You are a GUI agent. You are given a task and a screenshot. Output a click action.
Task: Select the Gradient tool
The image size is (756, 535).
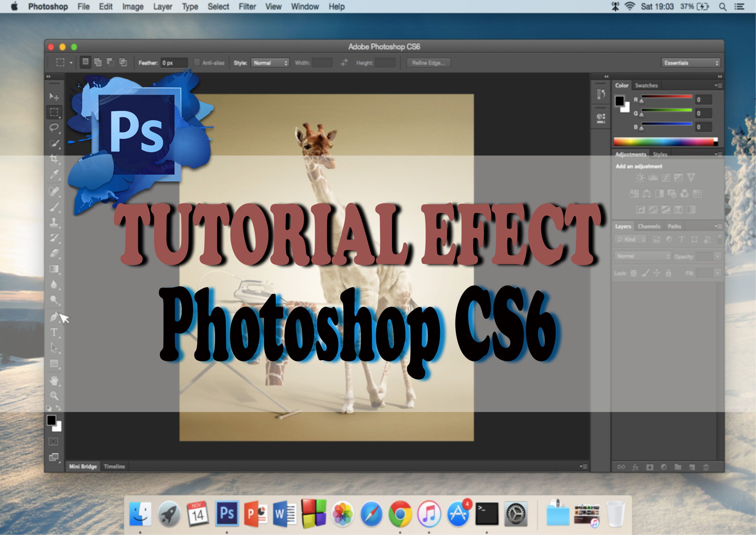(x=54, y=269)
